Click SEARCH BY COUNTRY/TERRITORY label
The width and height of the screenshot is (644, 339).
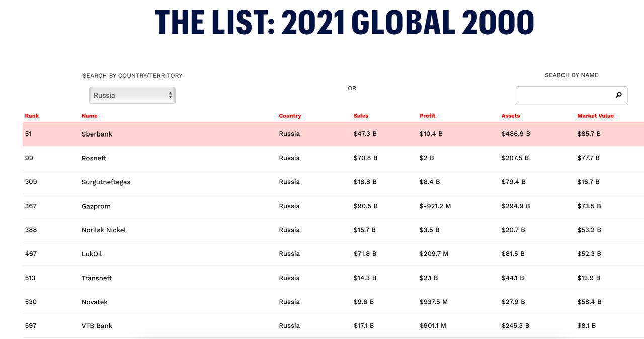click(x=132, y=76)
